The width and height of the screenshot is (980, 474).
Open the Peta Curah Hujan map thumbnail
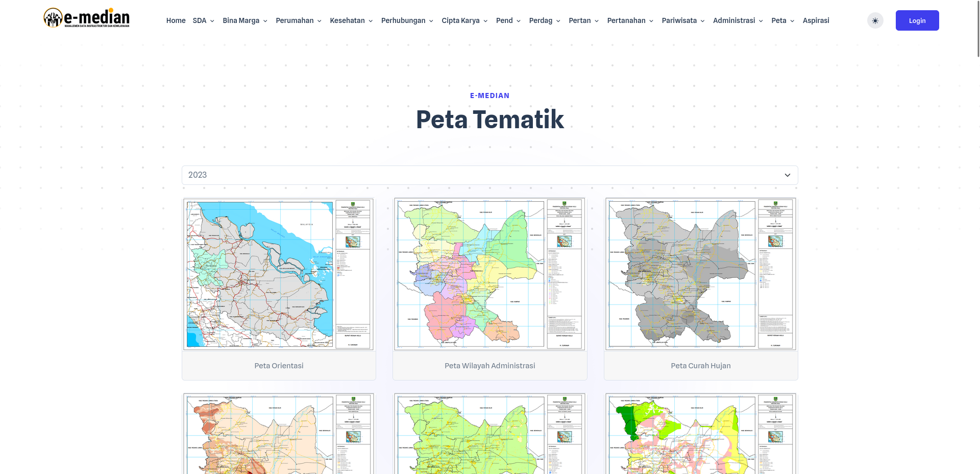700,274
